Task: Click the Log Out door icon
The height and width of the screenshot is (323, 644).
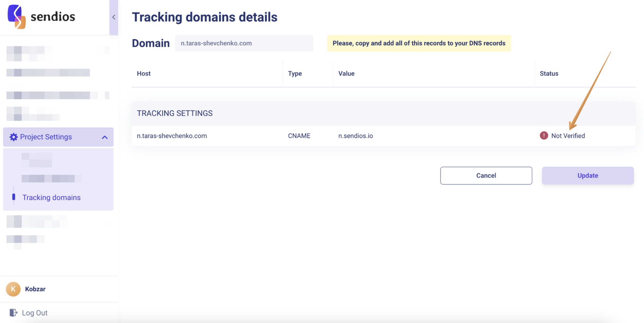Action: tap(13, 312)
